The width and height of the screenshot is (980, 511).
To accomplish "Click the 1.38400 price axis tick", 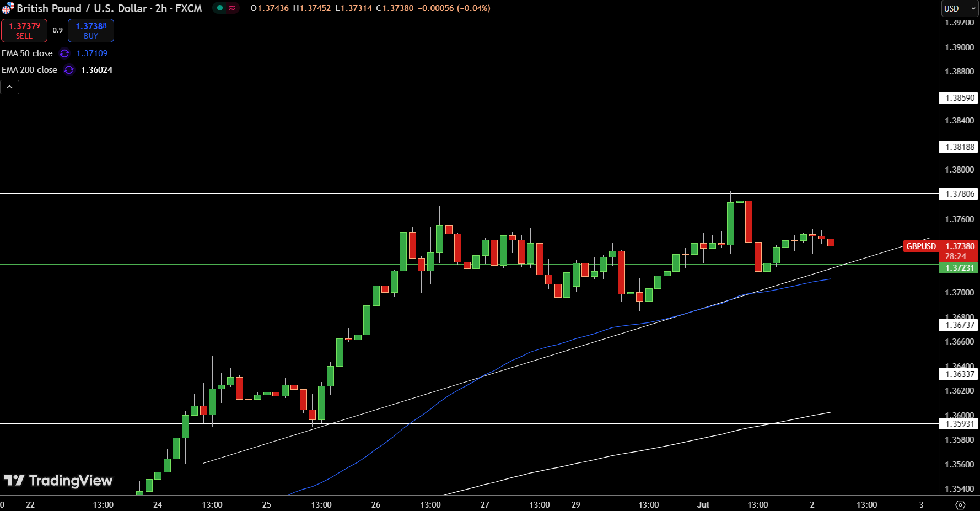I will coord(959,121).
